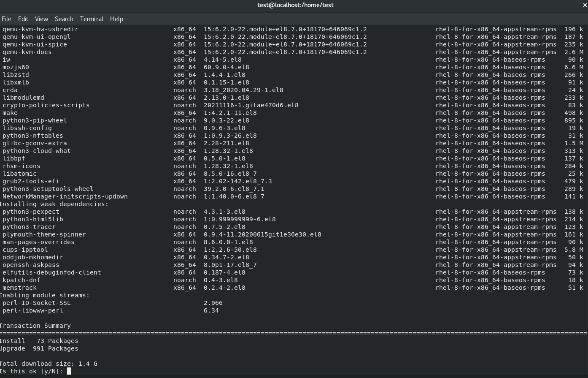Select package name plymouth-theme-spinner
The image size is (588, 378).
click(44, 234)
